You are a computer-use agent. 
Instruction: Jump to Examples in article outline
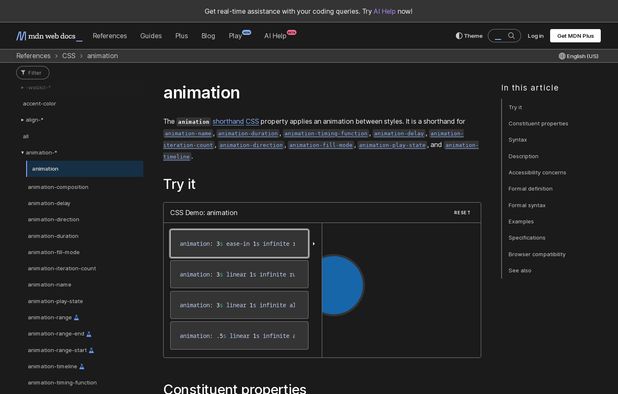click(521, 221)
